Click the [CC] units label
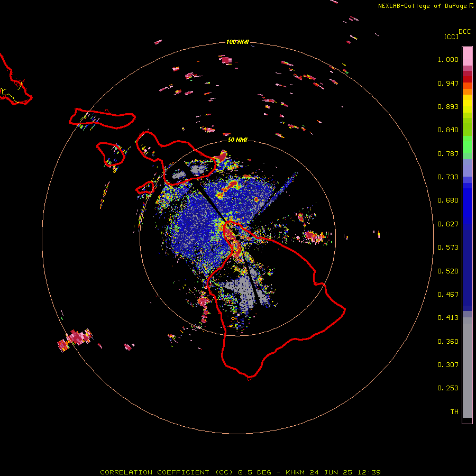Viewport: 476px width, 476px height. pyautogui.click(x=452, y=36)
